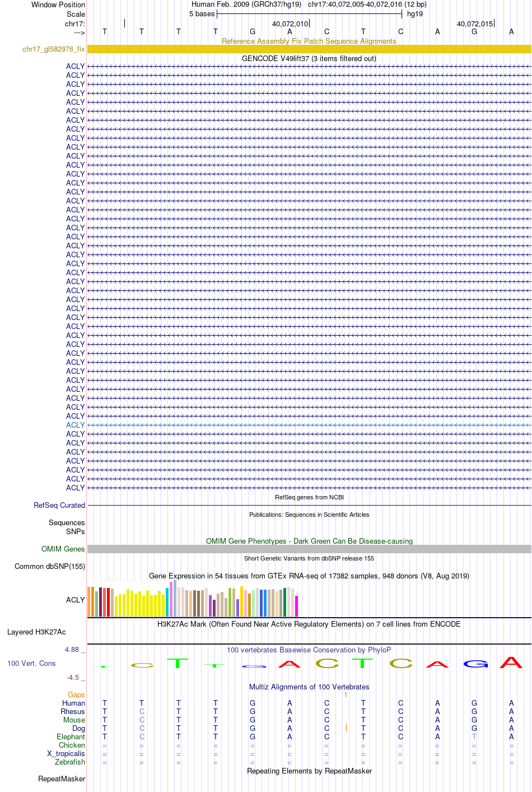Click the ACLY GTEx expression bar chart
Image resolution: width=532 pixels, height=792 pixels.
coord(193,599)
